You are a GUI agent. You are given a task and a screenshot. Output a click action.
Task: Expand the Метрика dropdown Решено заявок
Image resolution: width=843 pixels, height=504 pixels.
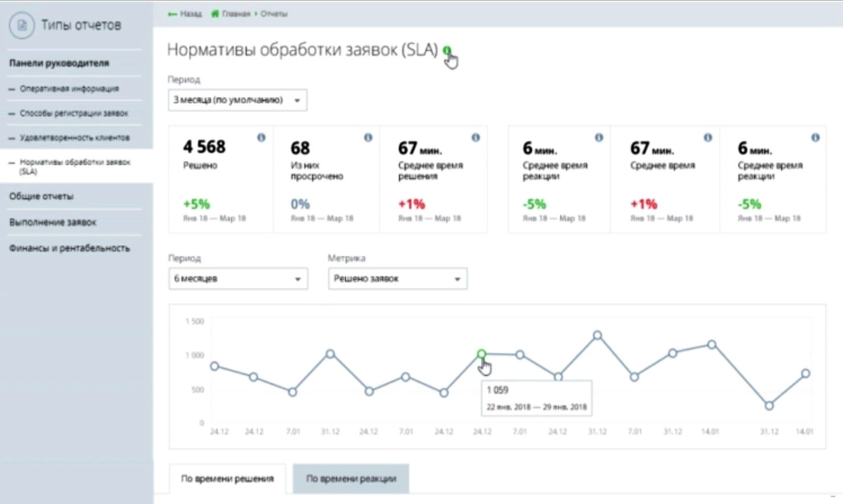pos(397,279)
